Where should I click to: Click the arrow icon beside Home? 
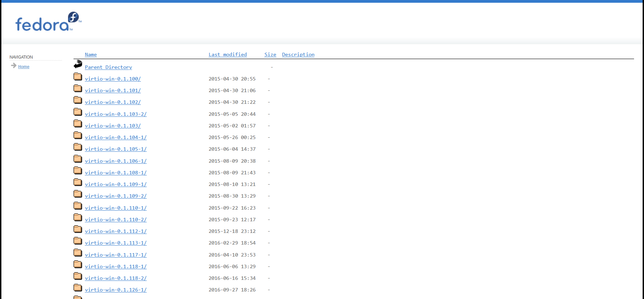[14, 65]
